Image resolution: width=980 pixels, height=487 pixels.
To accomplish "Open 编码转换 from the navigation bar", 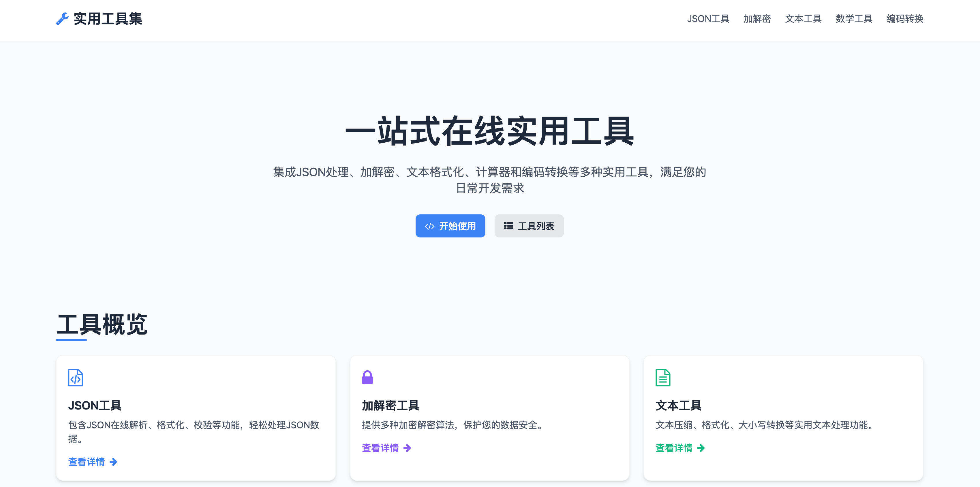I will pos(904,19).
